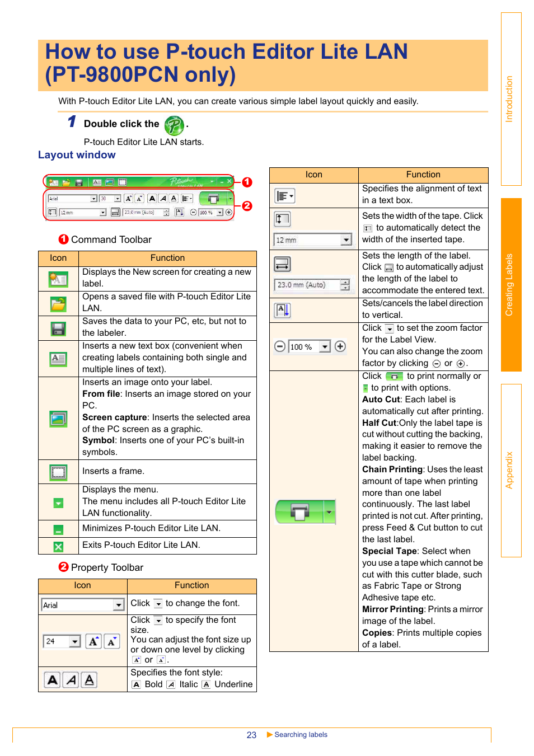The width and height of the screenshot is (534, 756).
Task: Open the 100 % zoom dropdown in the right table
Action: tap(325, 346)
